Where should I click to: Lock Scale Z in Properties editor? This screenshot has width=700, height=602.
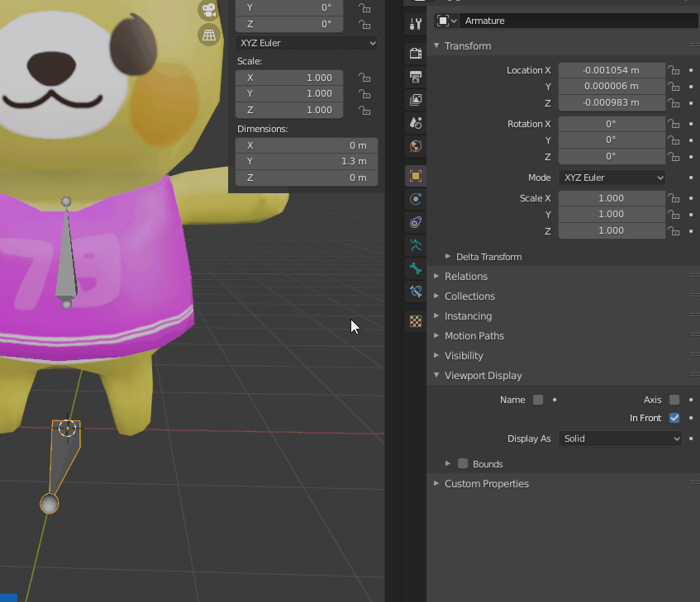pyautogui.click(x=674, y=231)
